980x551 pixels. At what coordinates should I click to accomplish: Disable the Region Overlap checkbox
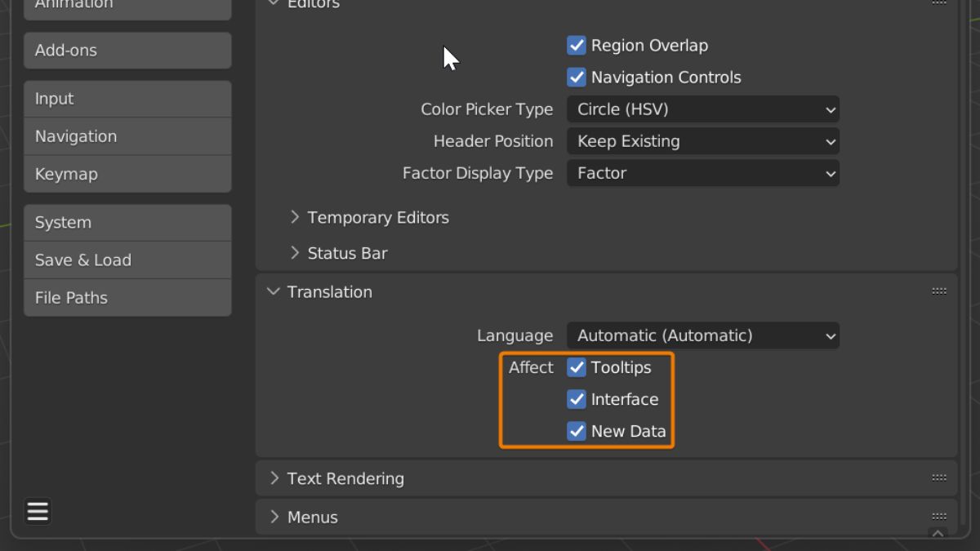click(577, 45)
